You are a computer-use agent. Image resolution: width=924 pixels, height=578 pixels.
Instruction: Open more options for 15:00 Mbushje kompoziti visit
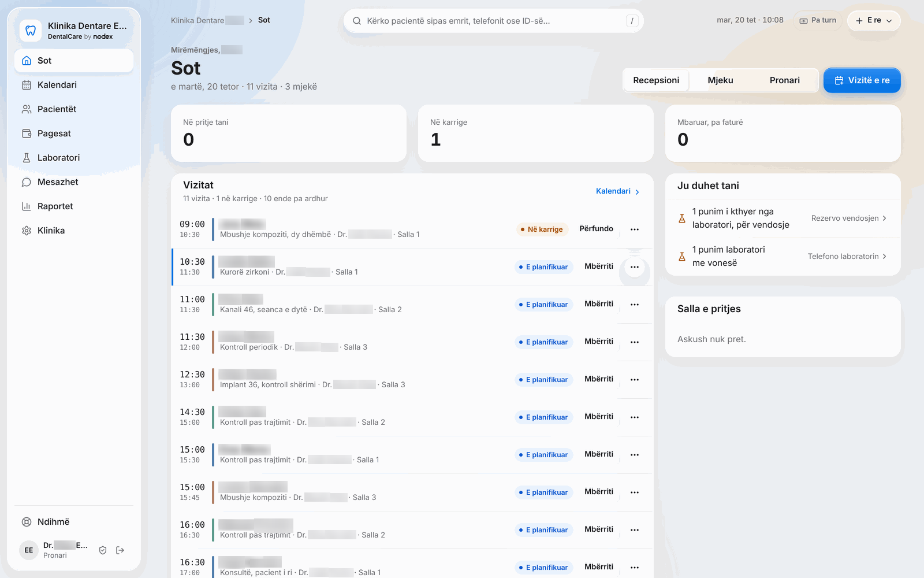click(x=635, y=492)
